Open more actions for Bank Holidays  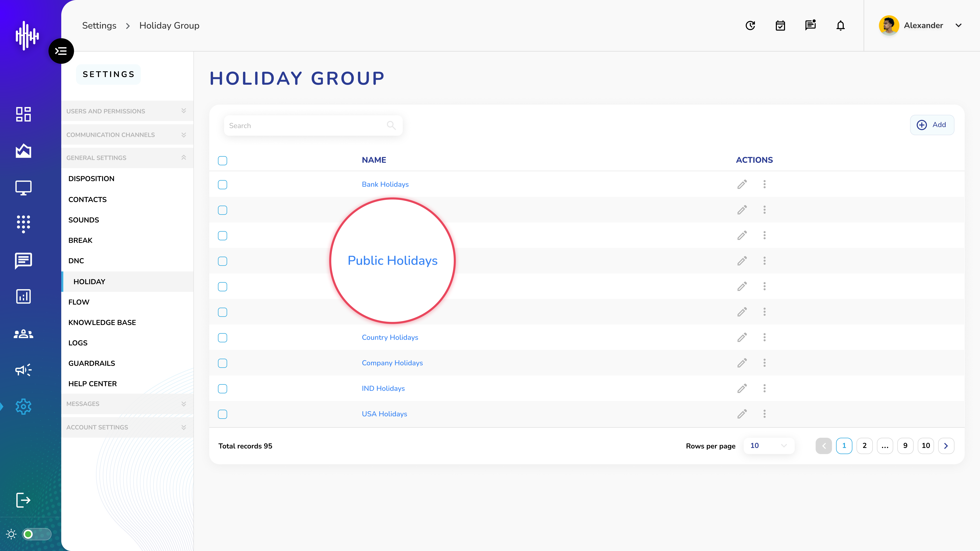point(764,184)
